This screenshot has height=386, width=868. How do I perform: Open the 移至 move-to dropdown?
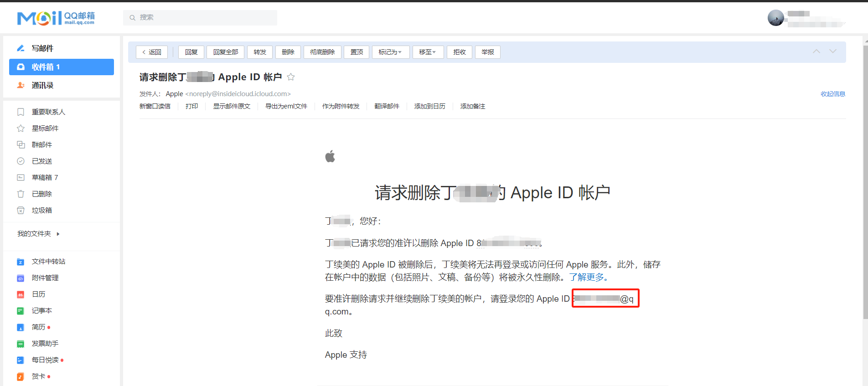point(427,52)
